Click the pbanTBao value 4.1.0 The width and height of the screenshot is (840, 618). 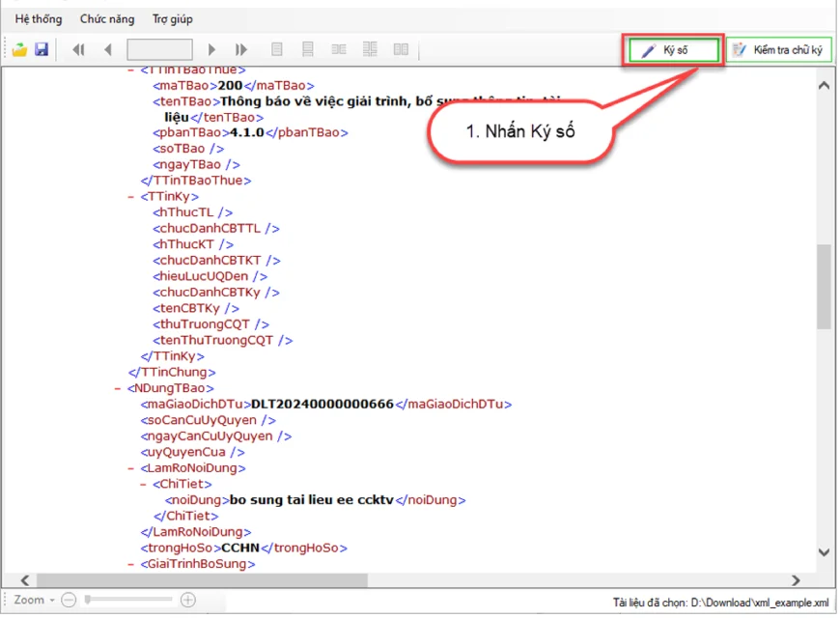[x=247, y=133]
